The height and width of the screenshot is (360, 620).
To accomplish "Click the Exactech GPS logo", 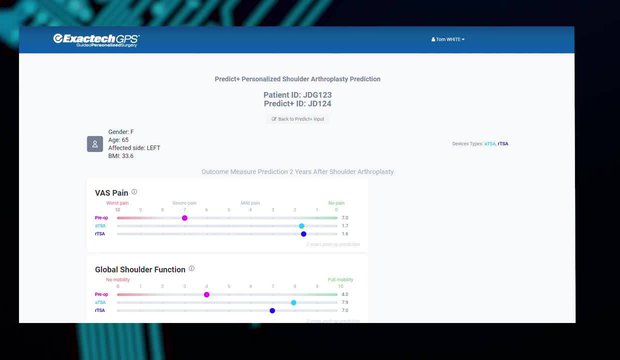I will click(x=96, y=40).
